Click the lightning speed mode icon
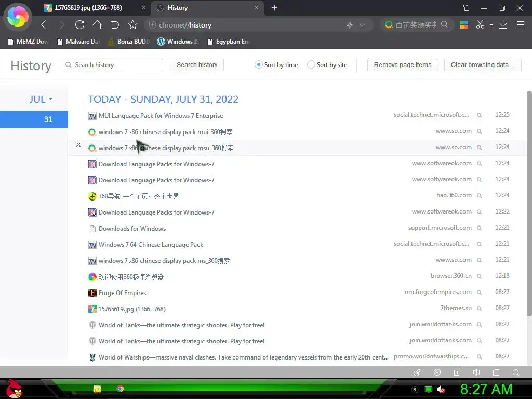Screen dimensions: 532x399 [350, 25]
